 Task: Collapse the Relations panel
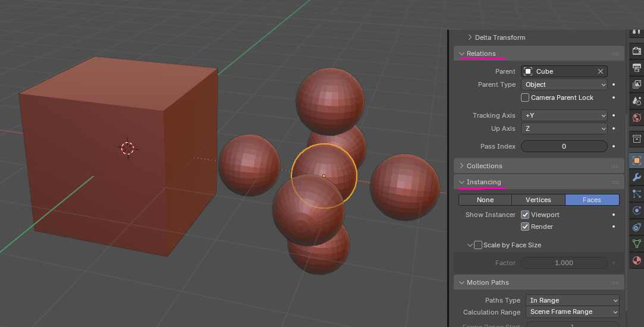(461, 54)
